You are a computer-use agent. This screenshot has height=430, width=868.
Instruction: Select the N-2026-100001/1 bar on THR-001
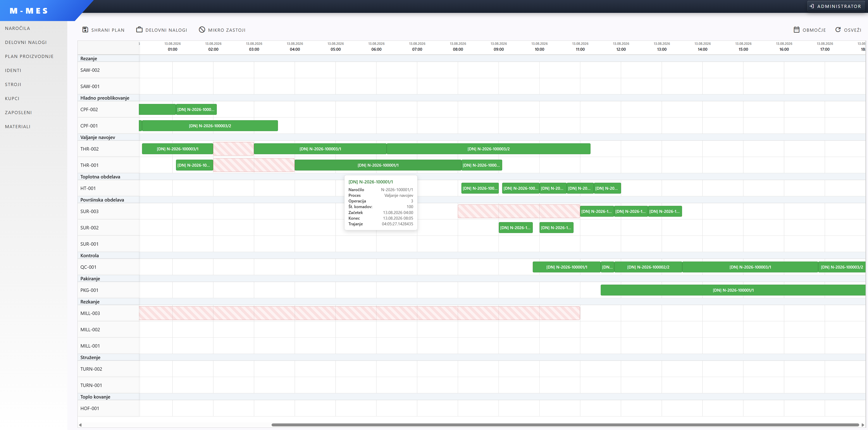click(378, 165)
